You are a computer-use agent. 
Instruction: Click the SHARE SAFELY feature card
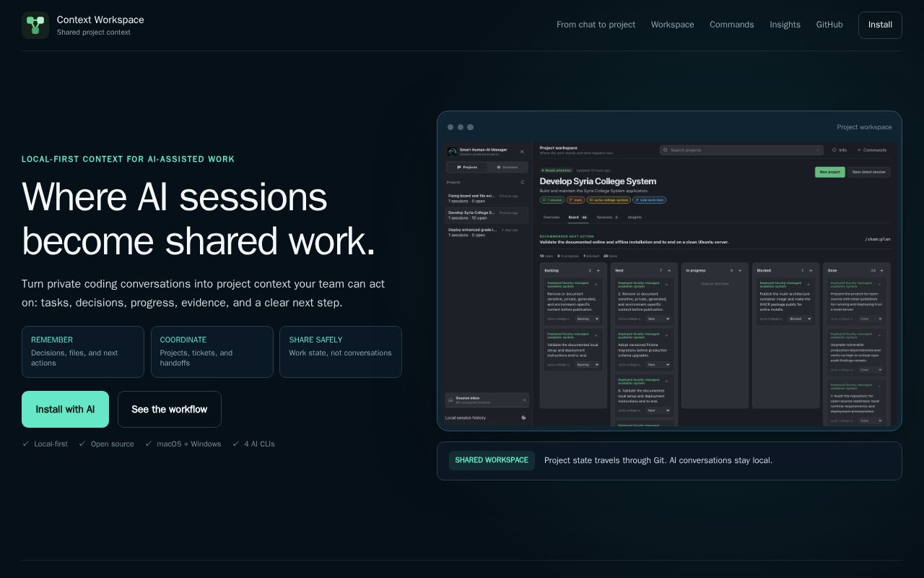pyautogui.click(x=341, y=352)
